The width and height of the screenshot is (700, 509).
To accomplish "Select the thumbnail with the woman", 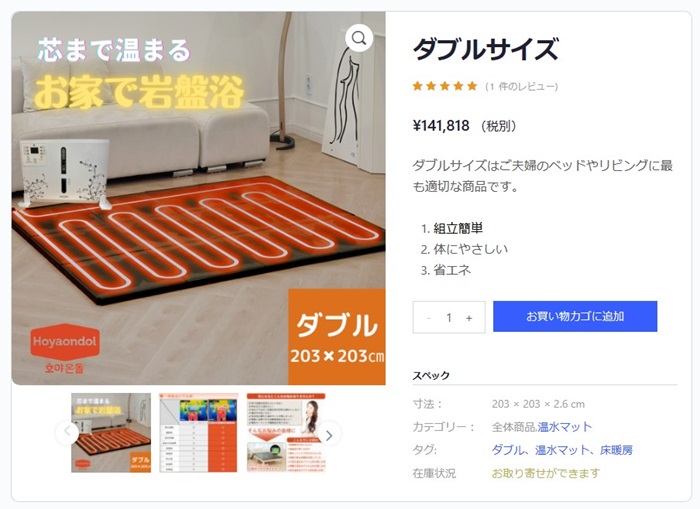I will pos(286,433).
